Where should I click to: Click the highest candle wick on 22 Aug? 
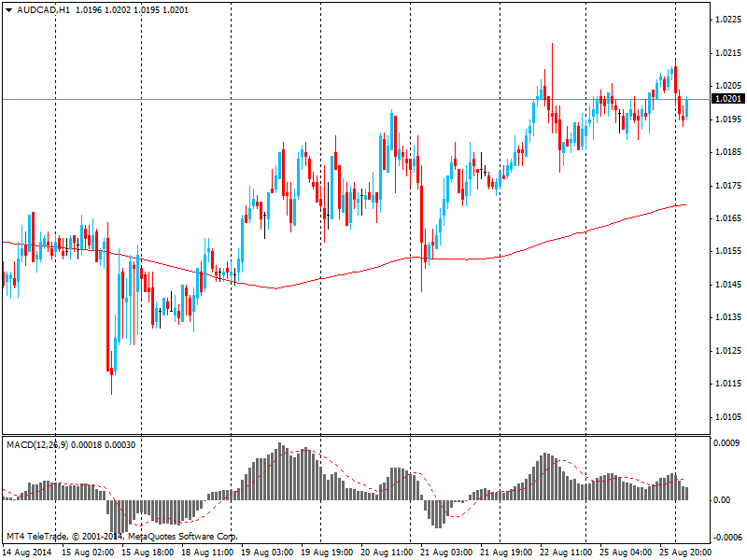coord(552,47)
